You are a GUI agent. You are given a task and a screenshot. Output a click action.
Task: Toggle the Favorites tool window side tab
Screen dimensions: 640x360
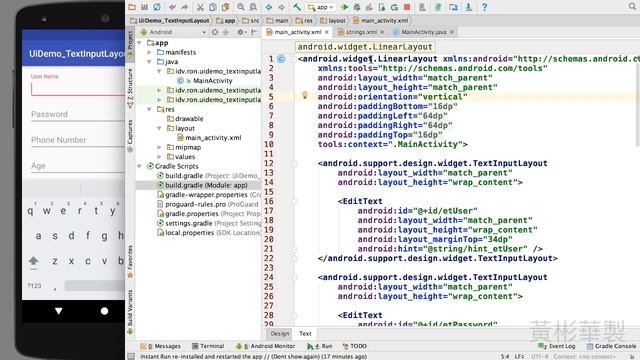[x=130, y=261]
